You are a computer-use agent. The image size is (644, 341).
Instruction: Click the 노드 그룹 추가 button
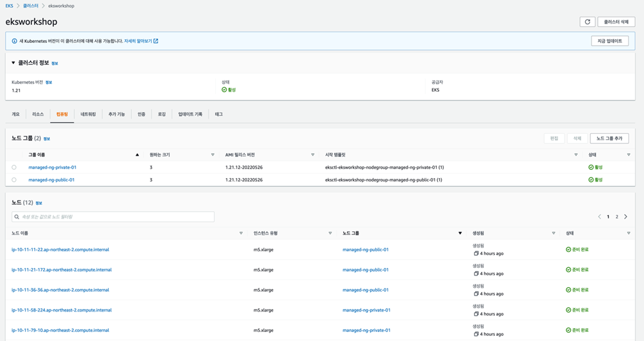(609, 138)
